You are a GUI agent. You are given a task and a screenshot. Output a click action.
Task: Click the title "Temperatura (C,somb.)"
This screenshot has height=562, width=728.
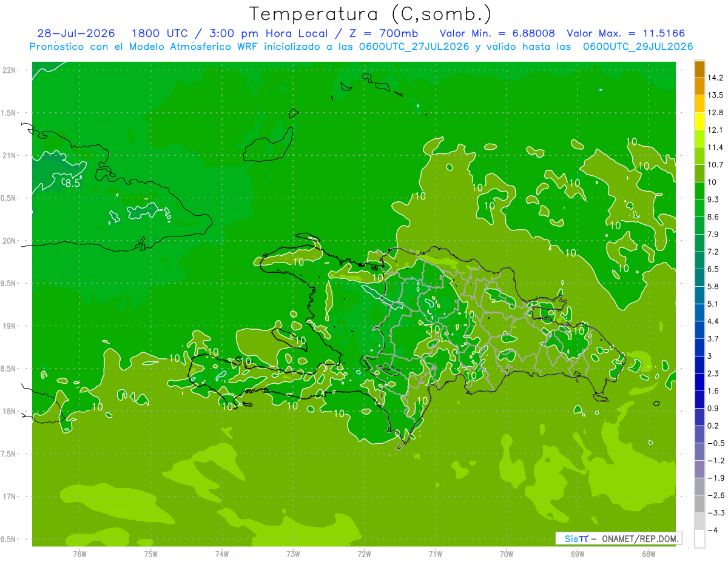pyautogui.click(x=371, y=14)
